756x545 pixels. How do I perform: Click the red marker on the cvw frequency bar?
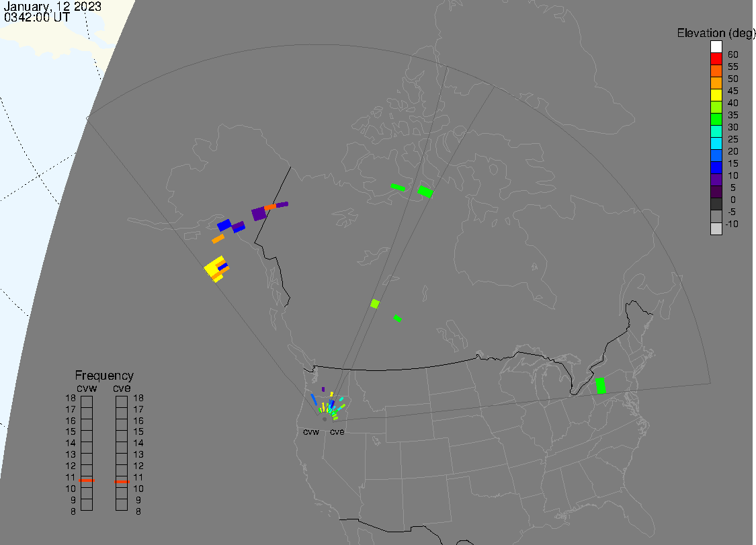coord(87,480)
